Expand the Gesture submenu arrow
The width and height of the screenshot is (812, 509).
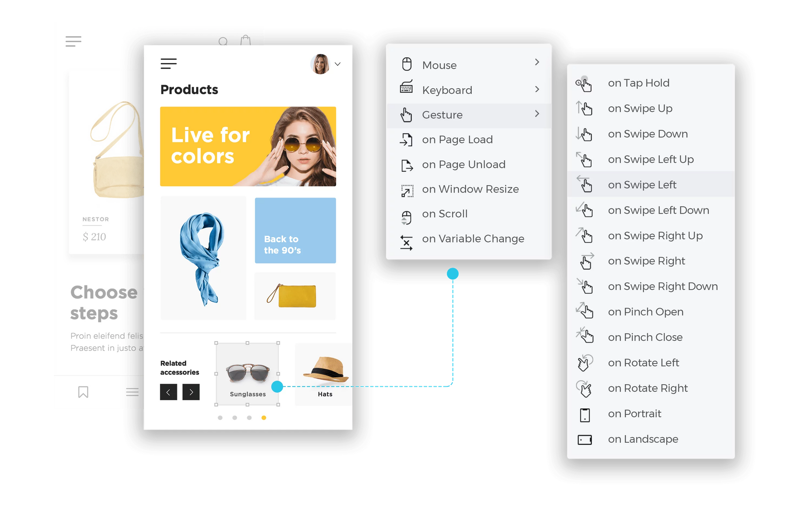tap(537, 114)
